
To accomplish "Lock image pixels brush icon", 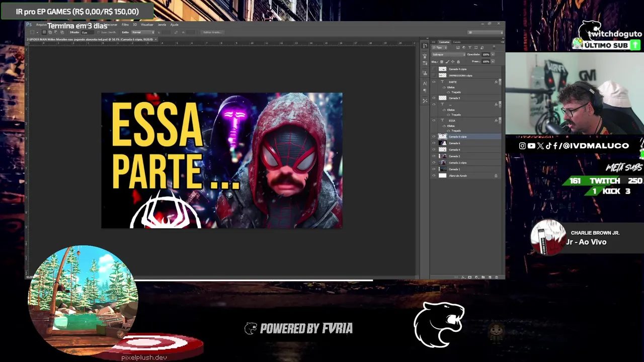I will (447, 62).
